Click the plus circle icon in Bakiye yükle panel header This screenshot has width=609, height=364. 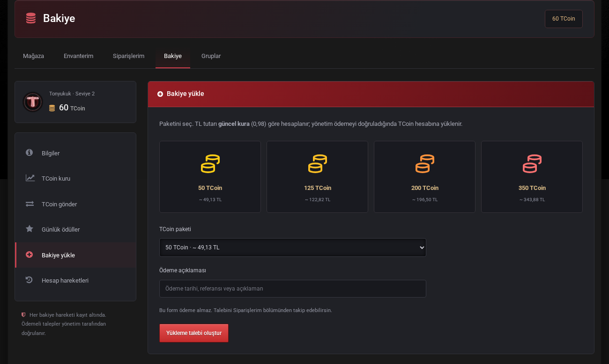click(160, 94)
